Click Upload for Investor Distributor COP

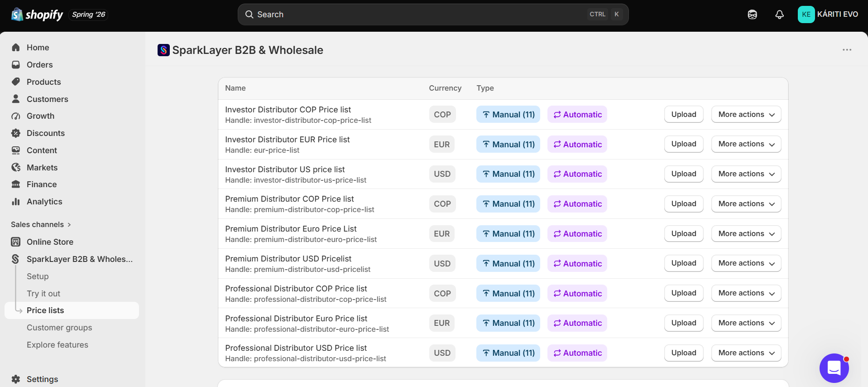684,115
